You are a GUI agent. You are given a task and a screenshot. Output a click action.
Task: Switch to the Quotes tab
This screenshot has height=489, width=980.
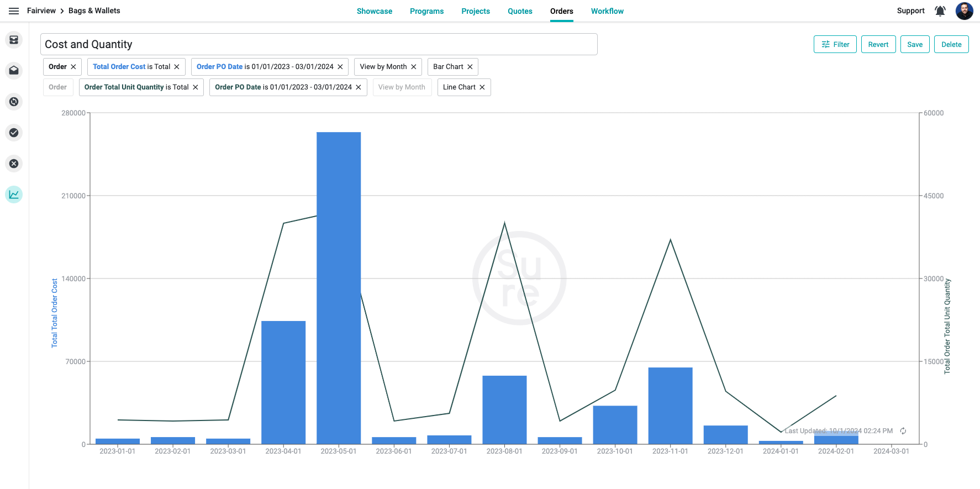point(520,11)
